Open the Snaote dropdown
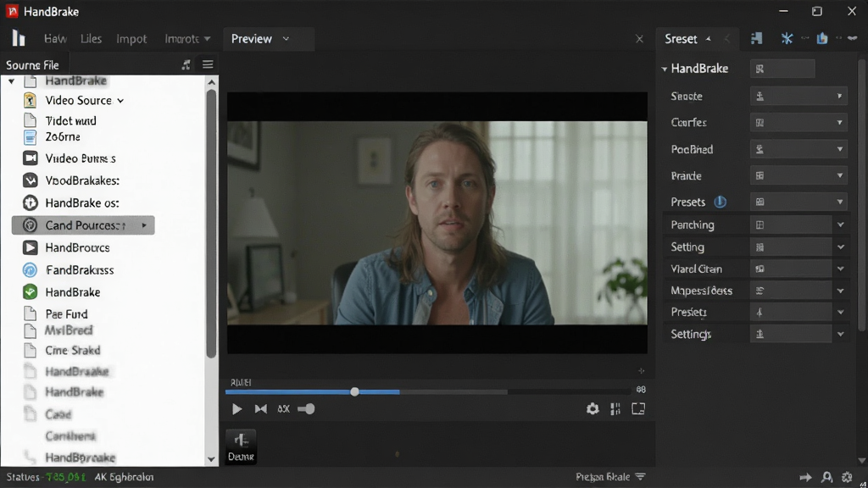Viewport: 868px width, 488px height. [x=798, y=97]
